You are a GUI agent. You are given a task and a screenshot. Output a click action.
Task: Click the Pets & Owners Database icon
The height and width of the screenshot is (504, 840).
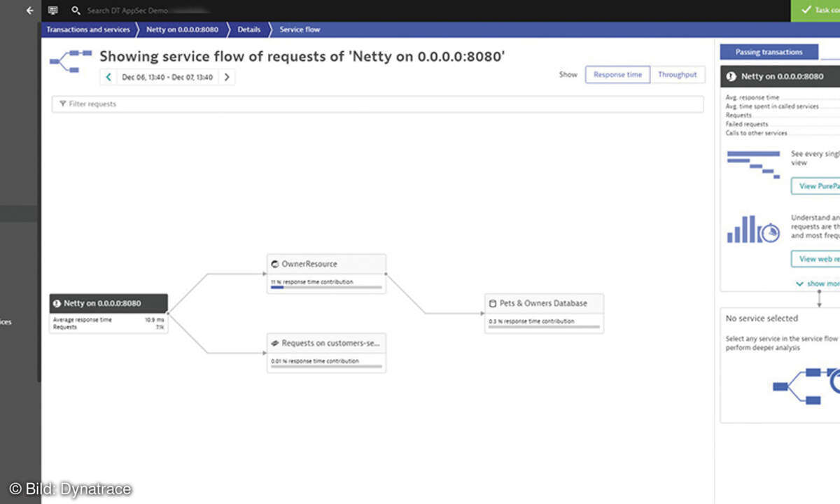click(493, 304)
